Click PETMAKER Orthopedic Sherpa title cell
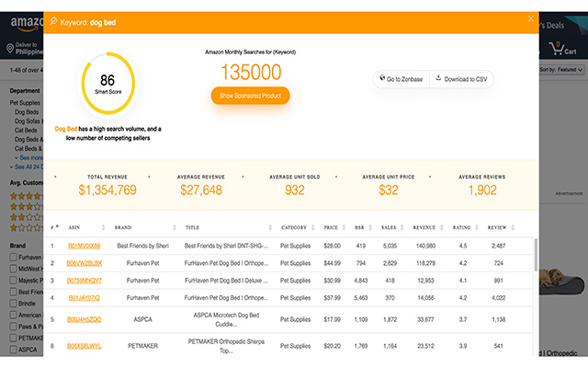 (x=226, y=346)
